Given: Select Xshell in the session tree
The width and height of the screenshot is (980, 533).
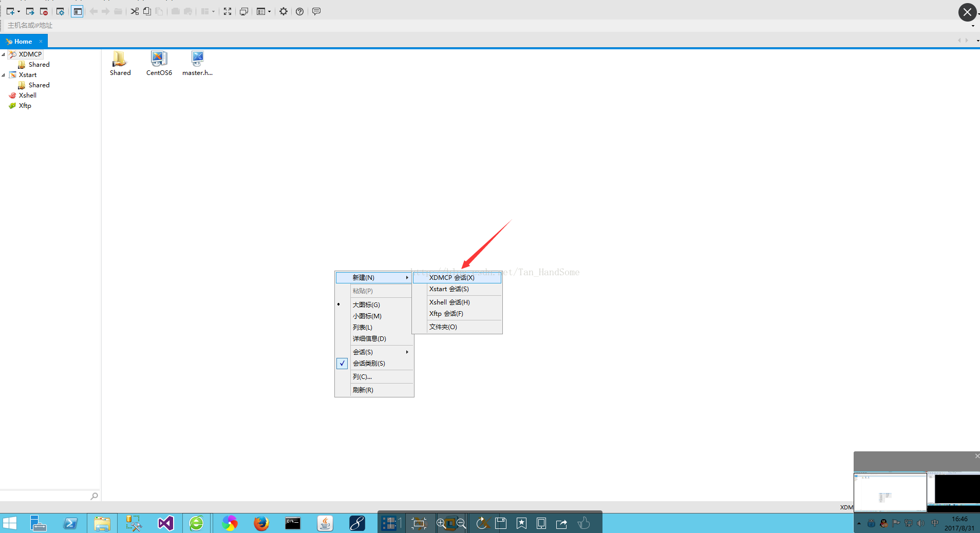Looking at the screenshot, I should click(x=28, y=95).
